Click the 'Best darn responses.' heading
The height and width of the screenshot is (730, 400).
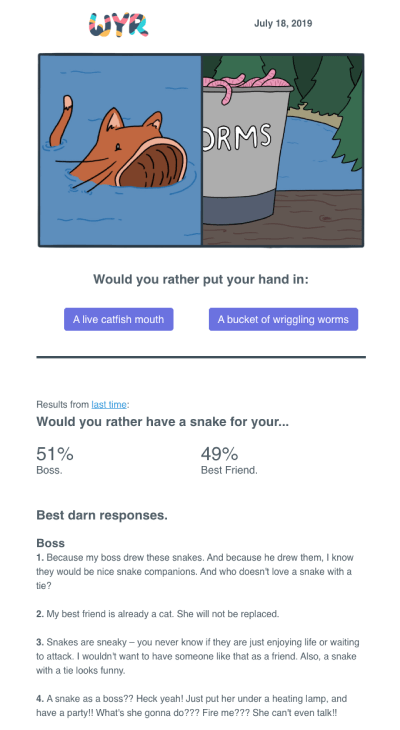click(102, 515)
